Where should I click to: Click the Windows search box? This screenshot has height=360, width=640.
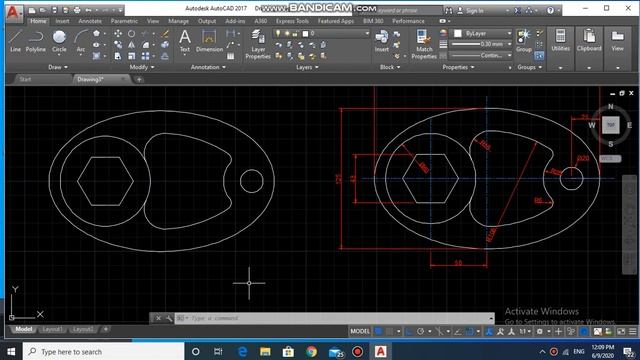[104, 351]
